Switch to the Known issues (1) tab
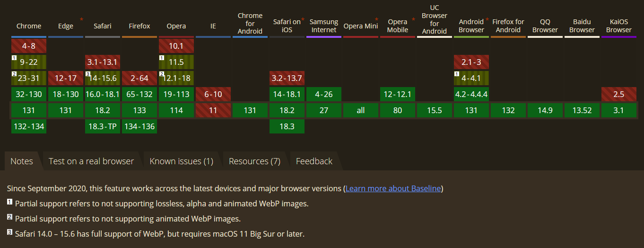The image size is (644, 248). (181, 161)
